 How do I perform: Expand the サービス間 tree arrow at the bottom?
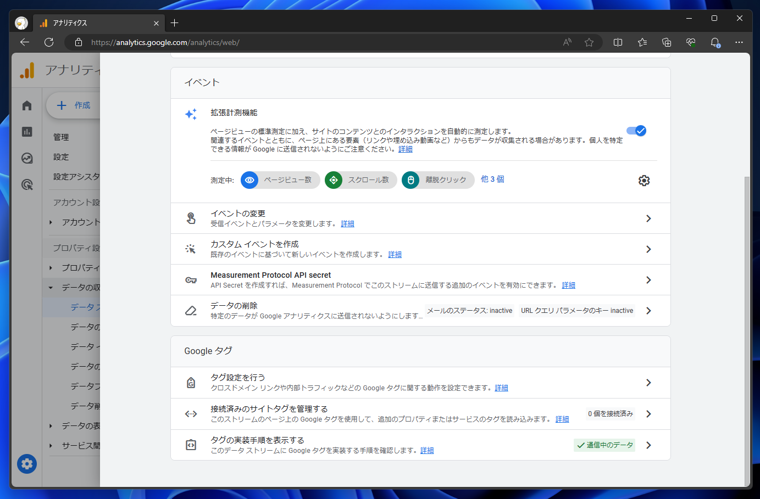pos(51,445)
